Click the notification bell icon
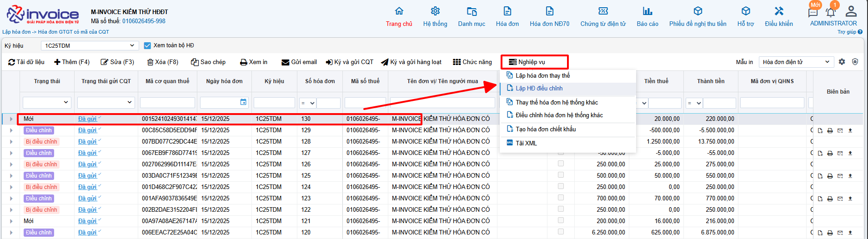Screen dimensions: 868x239 [x=831, y=12]
